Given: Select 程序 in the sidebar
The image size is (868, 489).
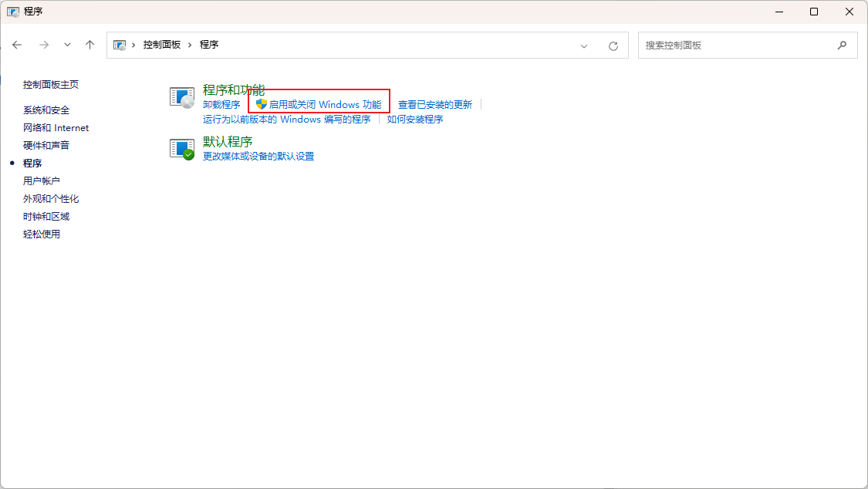Looking at the screenshot, I should pos(32,164).
